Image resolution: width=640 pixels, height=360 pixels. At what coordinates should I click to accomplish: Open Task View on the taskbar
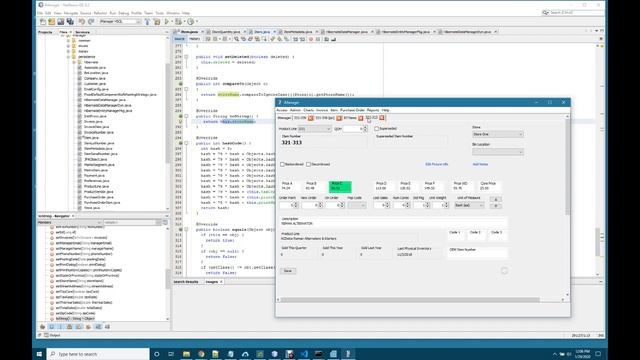coord(171,354)
